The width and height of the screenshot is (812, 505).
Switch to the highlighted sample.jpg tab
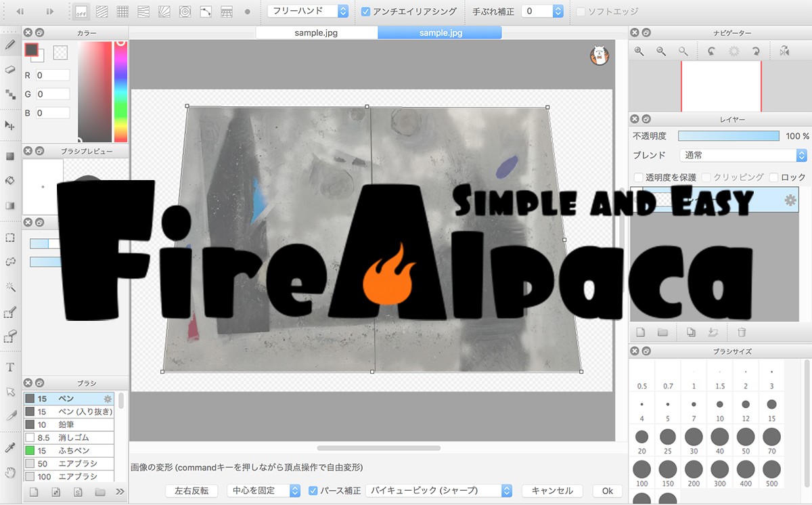(440, 32)
